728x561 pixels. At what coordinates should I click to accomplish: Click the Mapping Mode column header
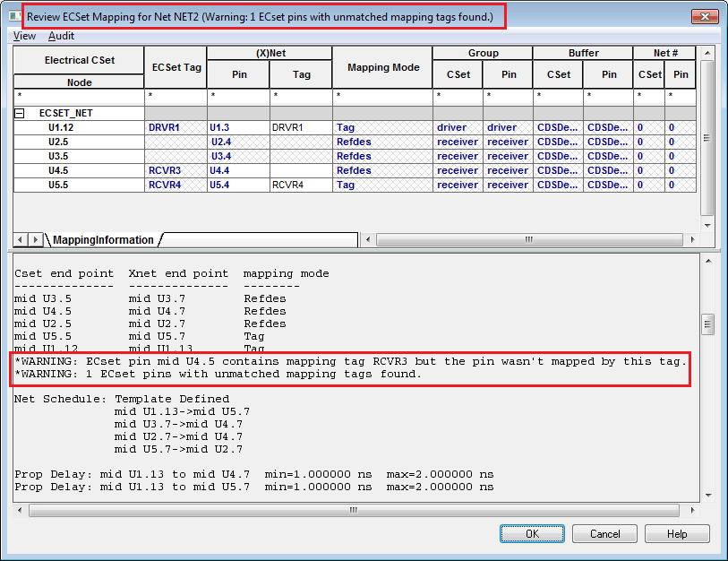point(383,67)
